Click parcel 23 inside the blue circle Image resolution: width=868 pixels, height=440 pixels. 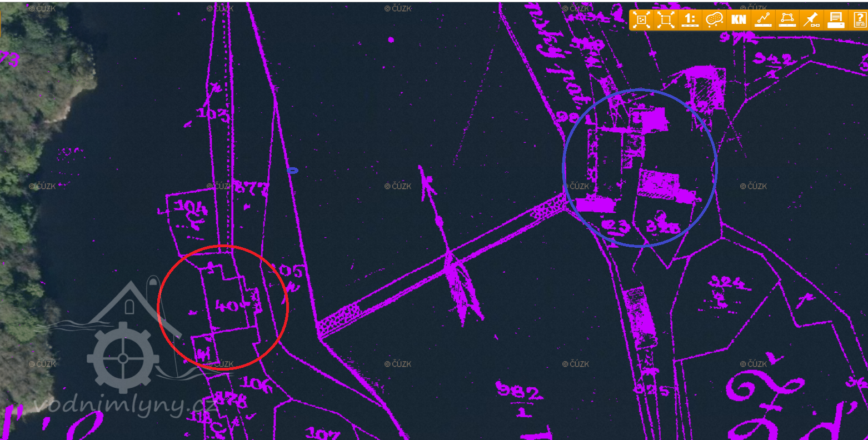pyautogui.click(x=616, y=227)
